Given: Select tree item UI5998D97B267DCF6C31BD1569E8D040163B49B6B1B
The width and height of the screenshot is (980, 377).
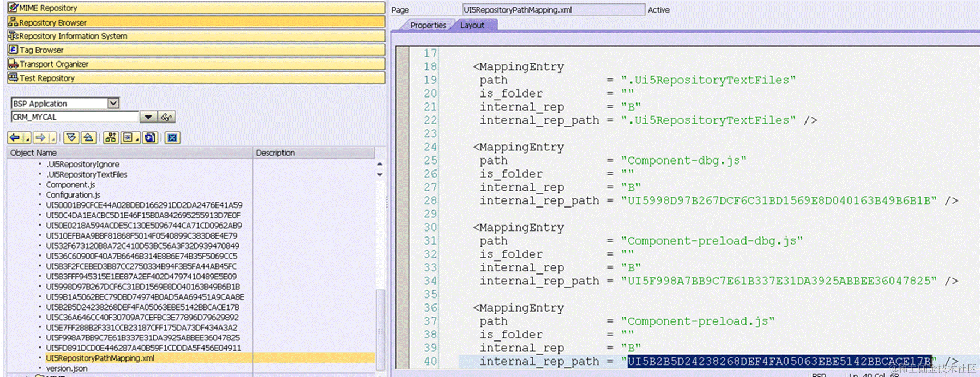Looking at the screenshot, I should click(143, 287).
